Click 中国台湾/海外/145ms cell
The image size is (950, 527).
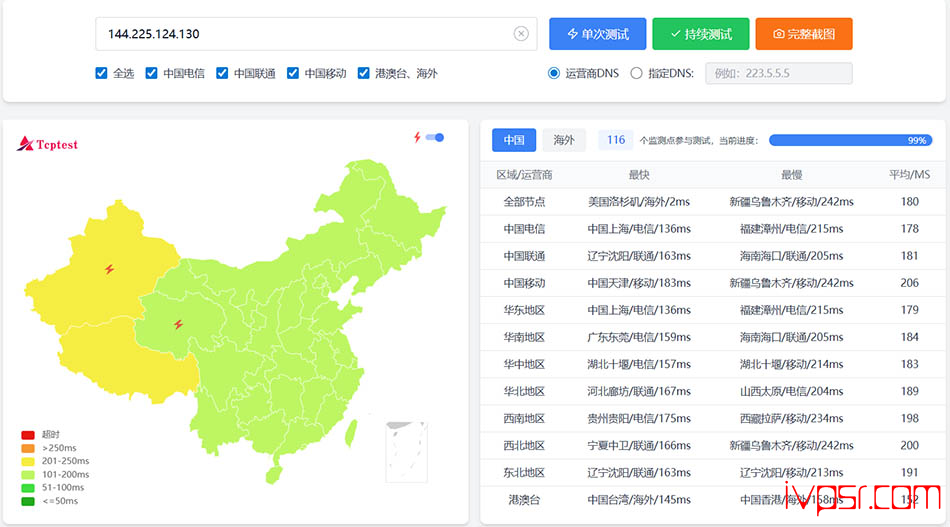639,500
